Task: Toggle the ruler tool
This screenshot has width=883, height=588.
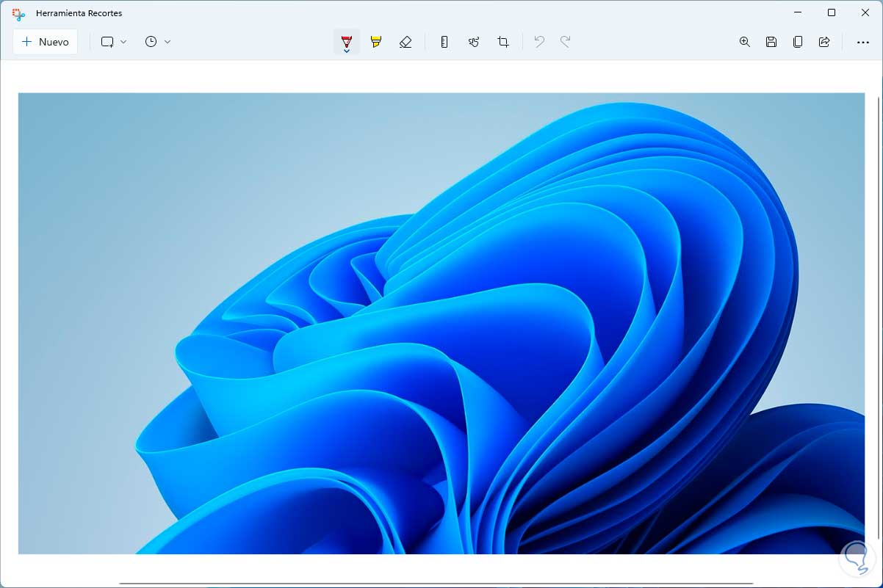Action: tap(444, 42)
